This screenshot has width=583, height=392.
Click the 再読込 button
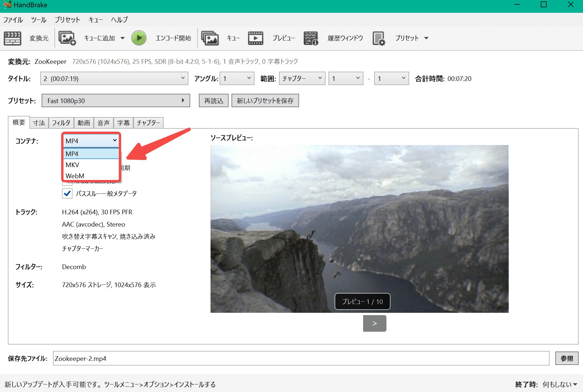pyautogui.click(x=214, y=100)
